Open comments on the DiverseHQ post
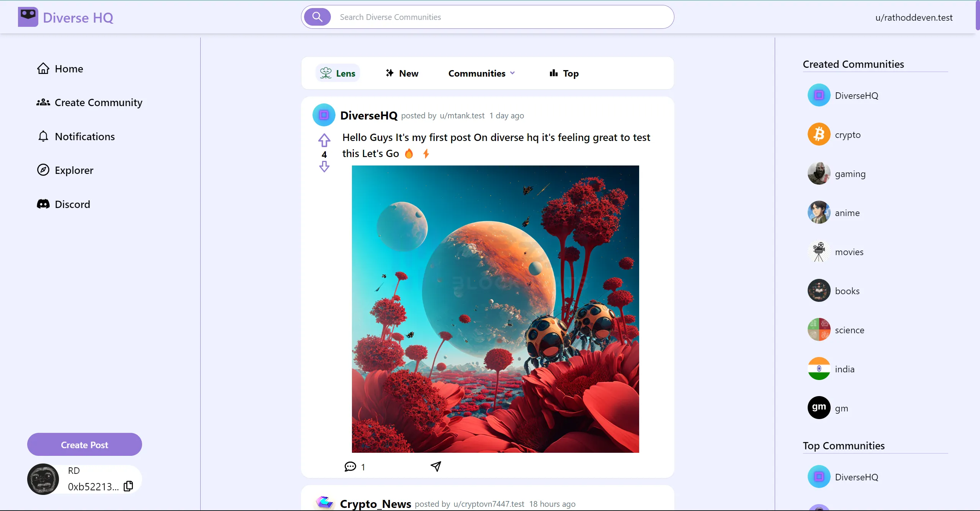 point(350,467)
